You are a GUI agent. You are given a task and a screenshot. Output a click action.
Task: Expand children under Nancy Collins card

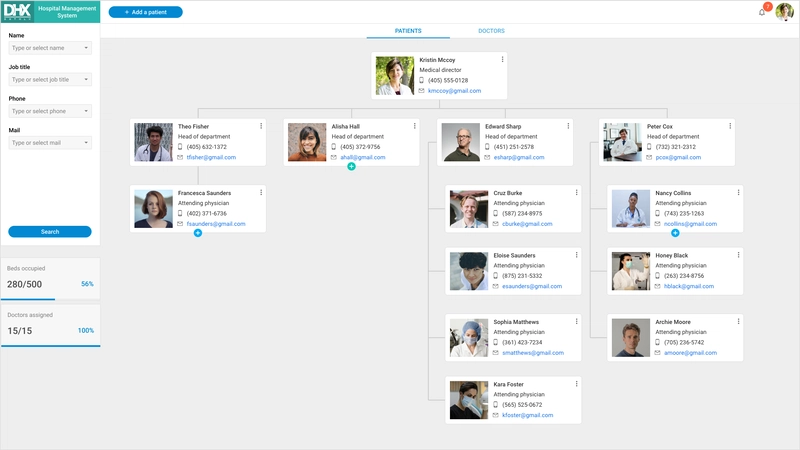pyautogui.click(x=675, y=233)
